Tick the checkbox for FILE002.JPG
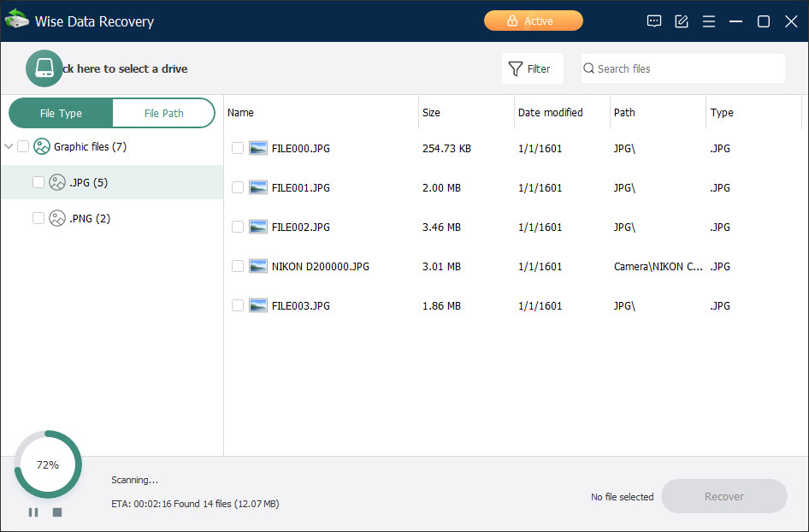Image resolution: width=809 pixels, height=532 pixels. (238, 227)
